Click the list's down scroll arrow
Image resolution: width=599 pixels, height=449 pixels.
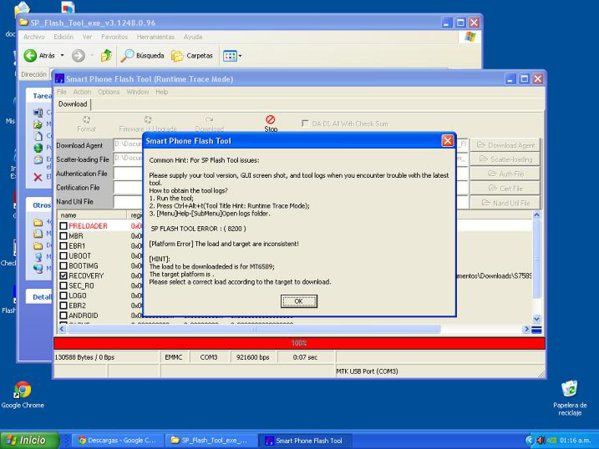[x=536, y=319]
